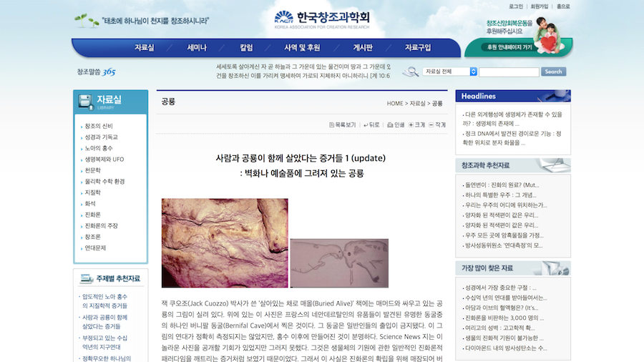Click the magnifying glass search icon
644x362 pixels.
(410, 72)
